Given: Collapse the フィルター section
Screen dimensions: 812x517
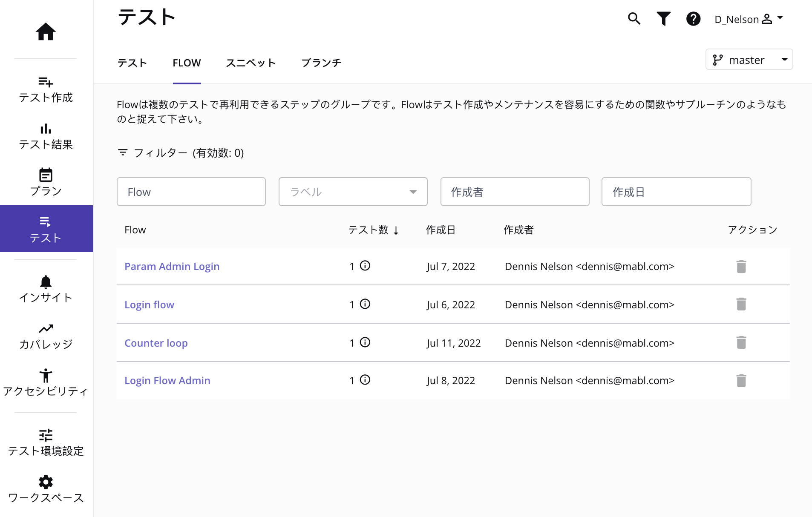Looking at the screenshot, I should click(180, 153).
